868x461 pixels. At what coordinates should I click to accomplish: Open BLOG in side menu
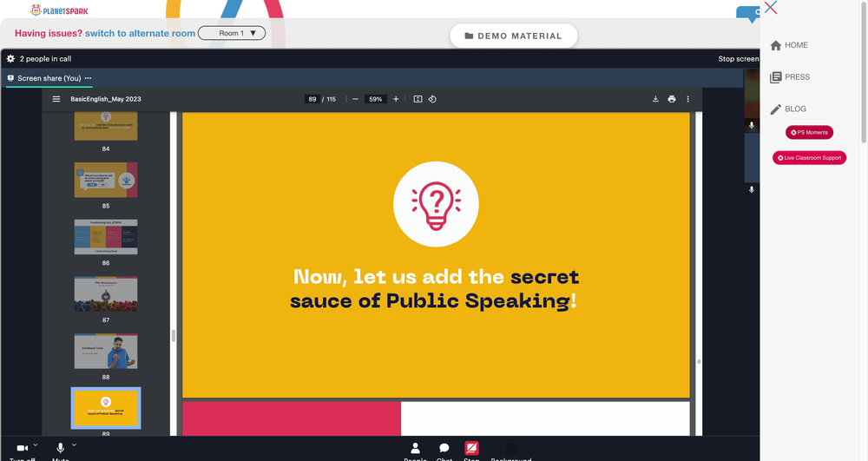[788, 109]
